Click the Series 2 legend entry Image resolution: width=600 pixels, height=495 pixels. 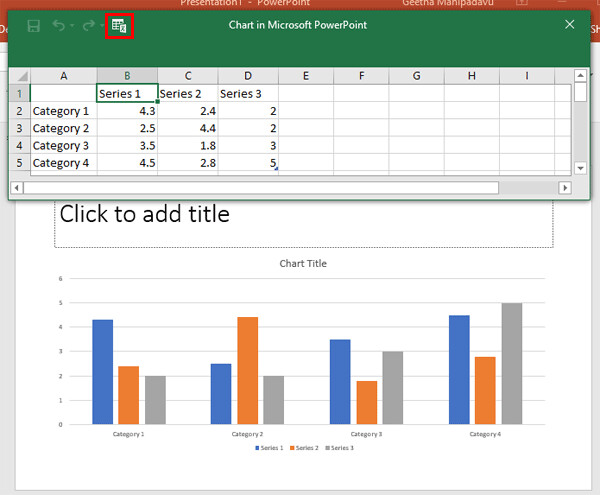[305, 447]
